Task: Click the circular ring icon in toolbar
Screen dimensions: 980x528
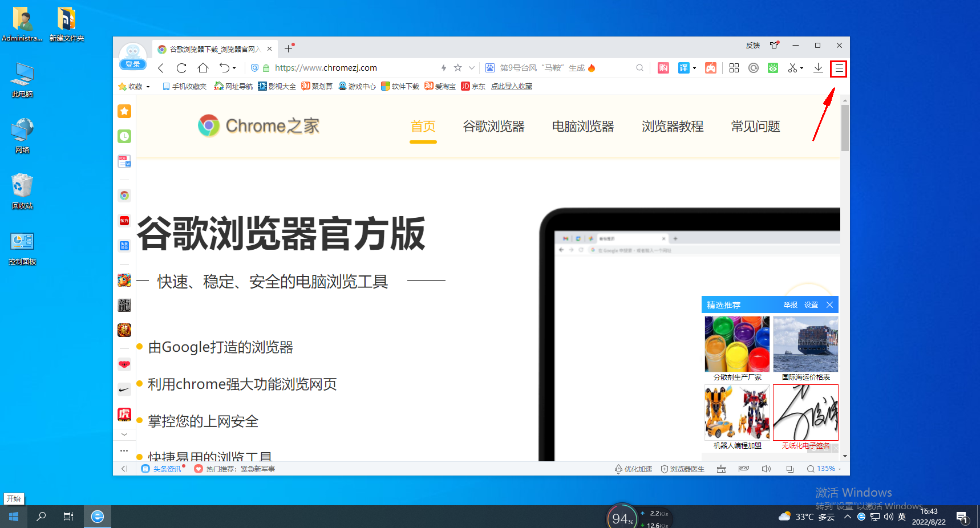Action: pos(754,68)
